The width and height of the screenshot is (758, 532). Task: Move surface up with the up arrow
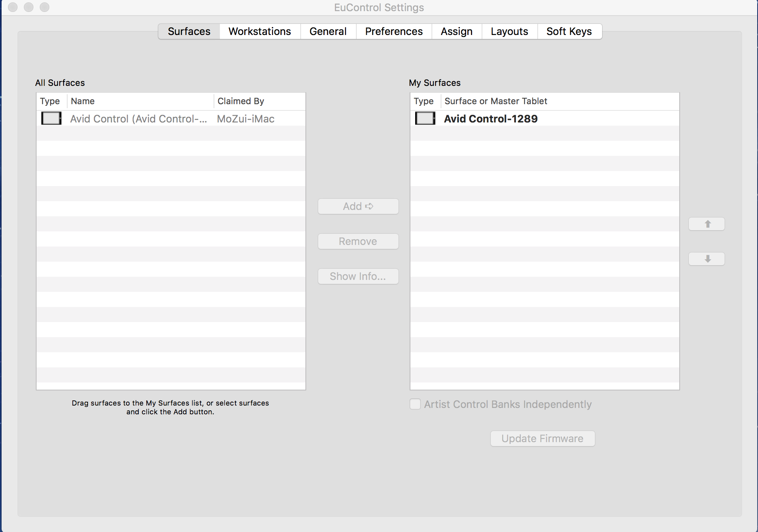[x=707, y=224]
